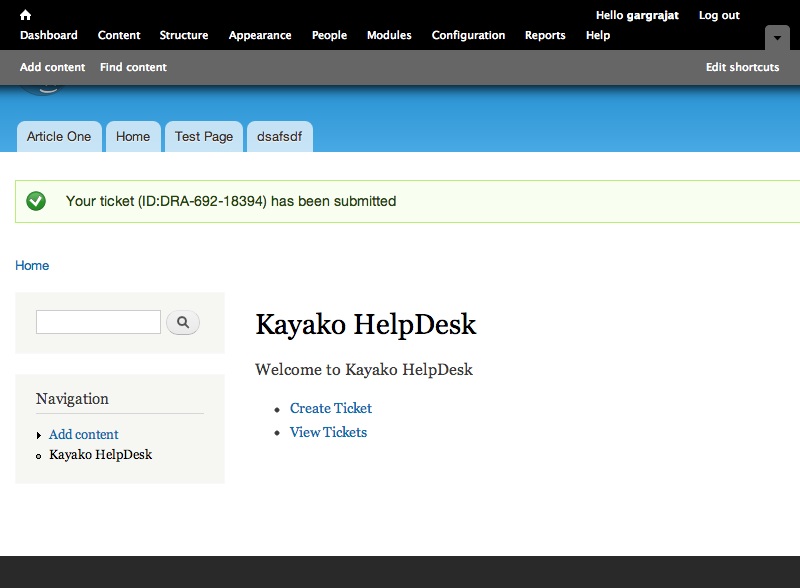Open the Configuration menu
Viewport: 800px width, 588px height.
coord(468,35)
